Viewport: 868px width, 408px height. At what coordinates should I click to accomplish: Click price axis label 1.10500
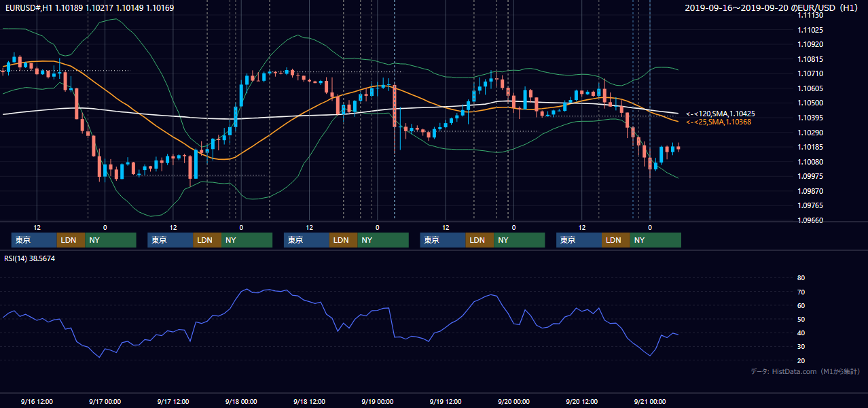click(811, 103)
